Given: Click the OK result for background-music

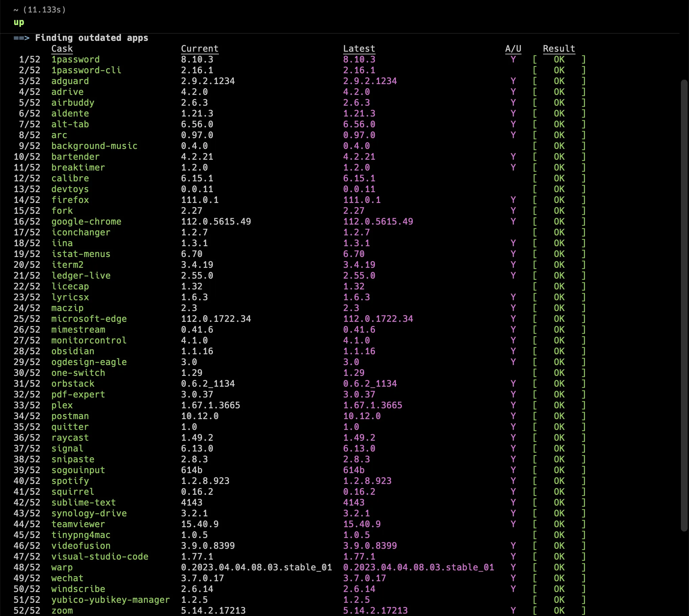Looking at the screenshot, I should click(x=559, y=146).
